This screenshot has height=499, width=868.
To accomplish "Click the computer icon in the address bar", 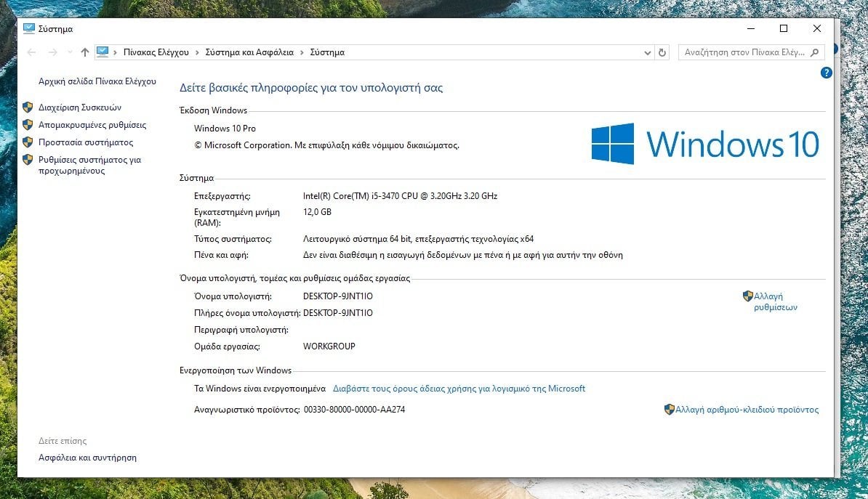I will tap(103, 52).
